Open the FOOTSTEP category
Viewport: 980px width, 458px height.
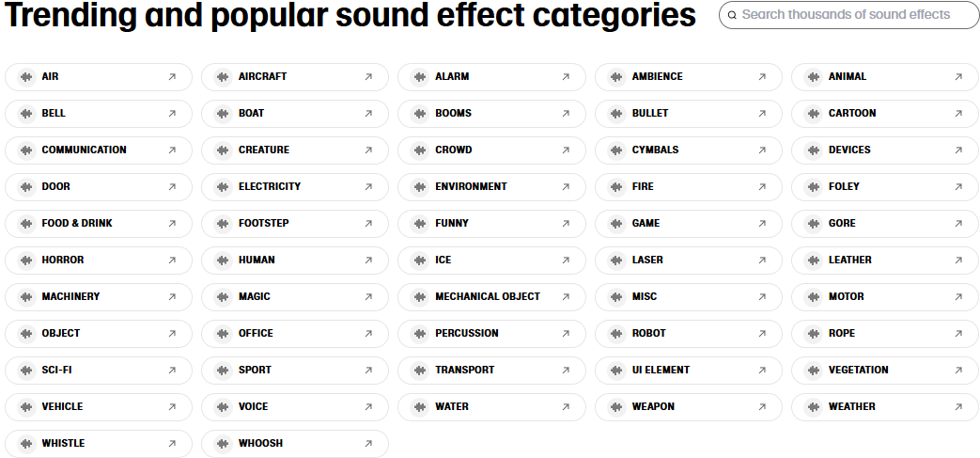coord(295,224)
